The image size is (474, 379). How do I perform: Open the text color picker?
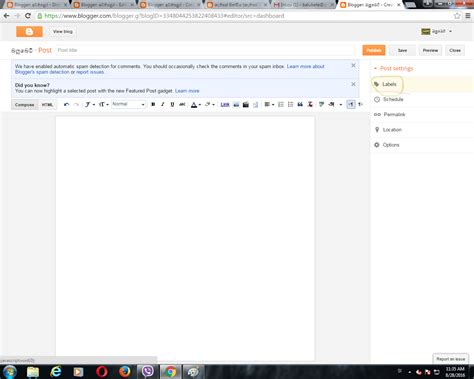tap(195, 104)
